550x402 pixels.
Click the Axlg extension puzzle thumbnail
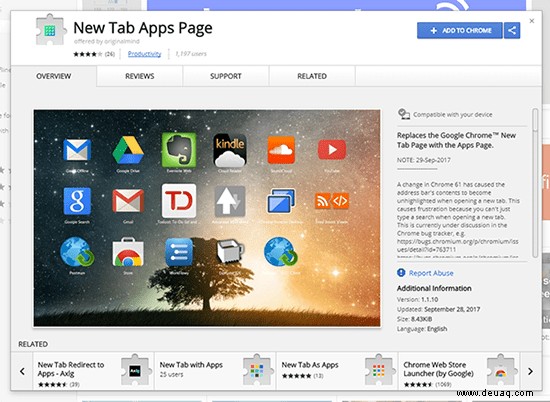pos(135,370)
